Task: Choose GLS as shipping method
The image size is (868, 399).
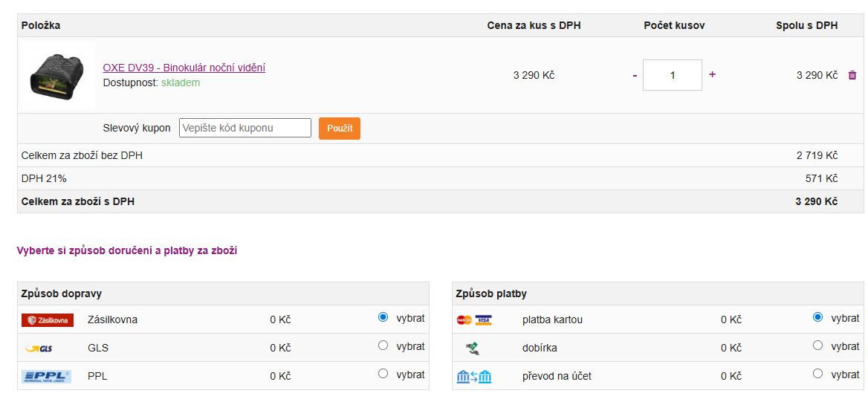Action: click(383, 346)
